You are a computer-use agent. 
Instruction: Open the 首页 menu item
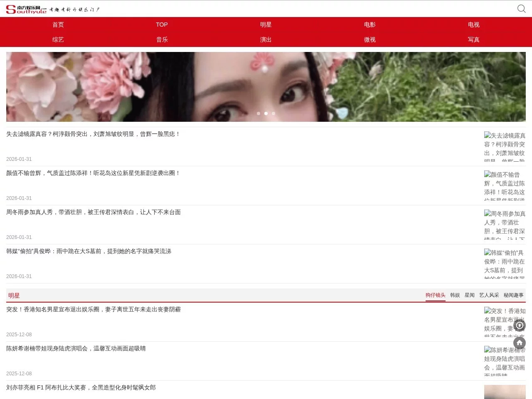58,25
